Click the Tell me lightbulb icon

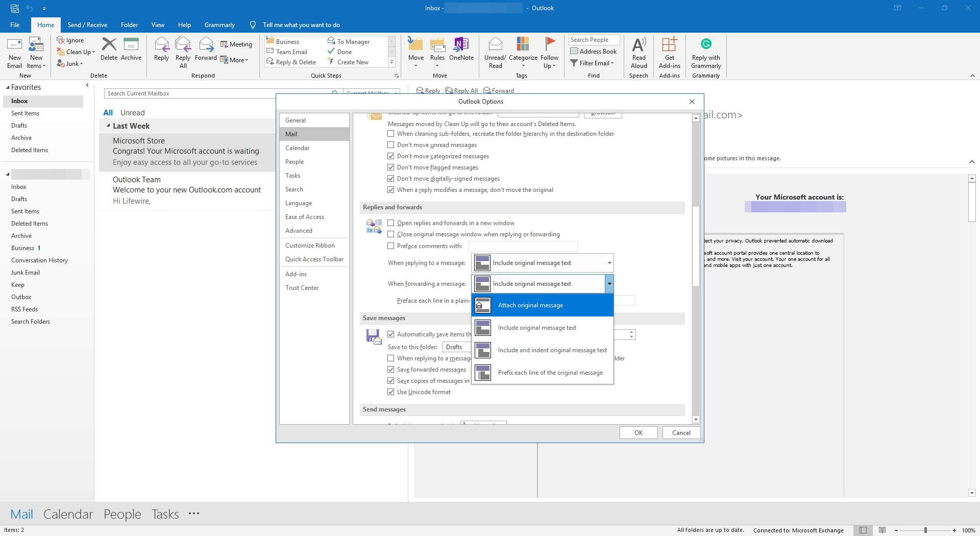253,25
